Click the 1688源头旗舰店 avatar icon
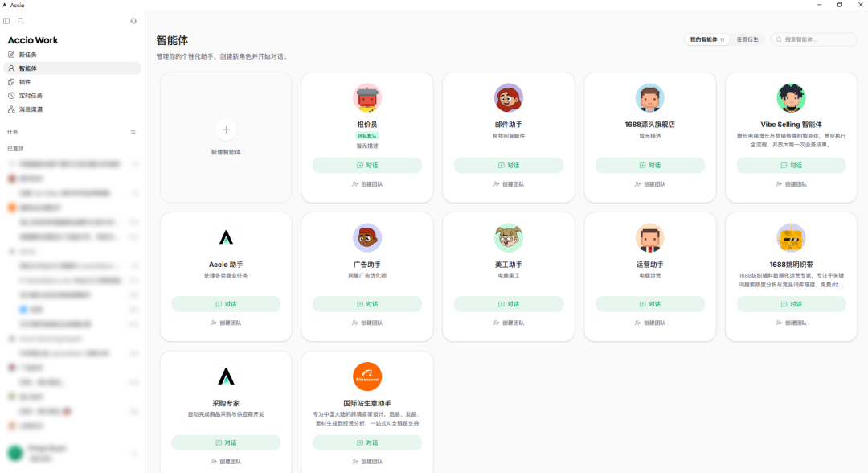The height and width of the screenshot is (473, 868). (x=649, y=97)
